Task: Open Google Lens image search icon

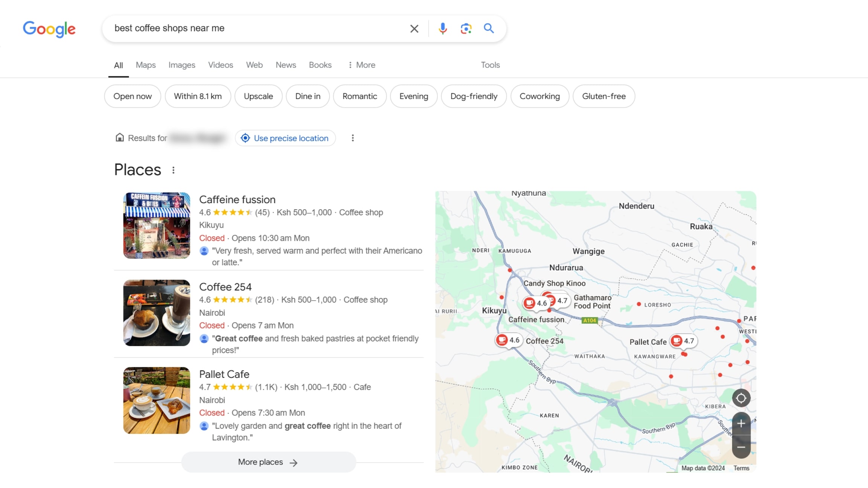Action: click(466, 29)
